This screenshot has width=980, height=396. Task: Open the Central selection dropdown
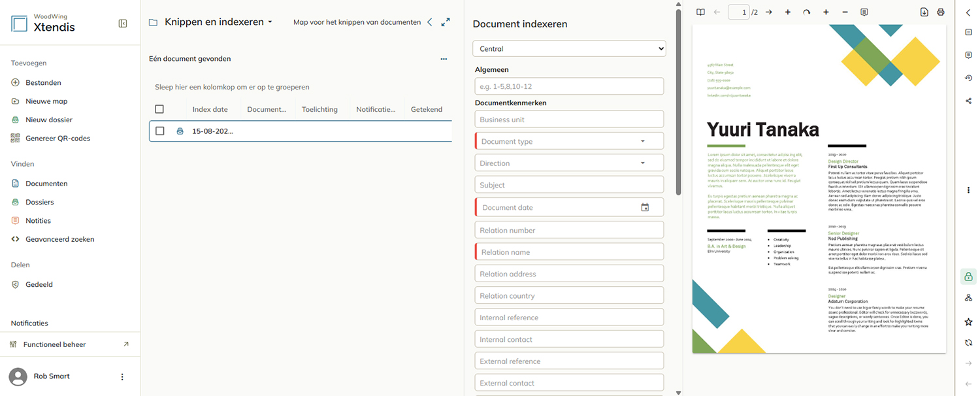pyautogui.click(x=569, y=48)
